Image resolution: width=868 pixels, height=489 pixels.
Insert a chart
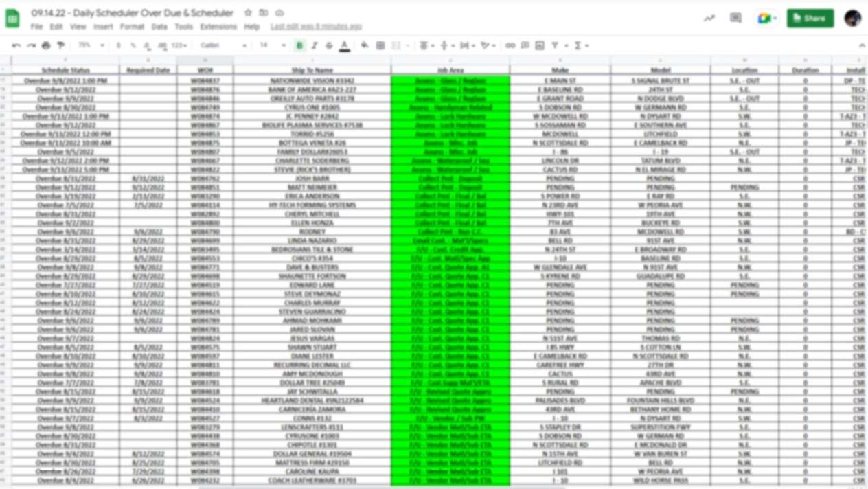click(x=540, y=45)
